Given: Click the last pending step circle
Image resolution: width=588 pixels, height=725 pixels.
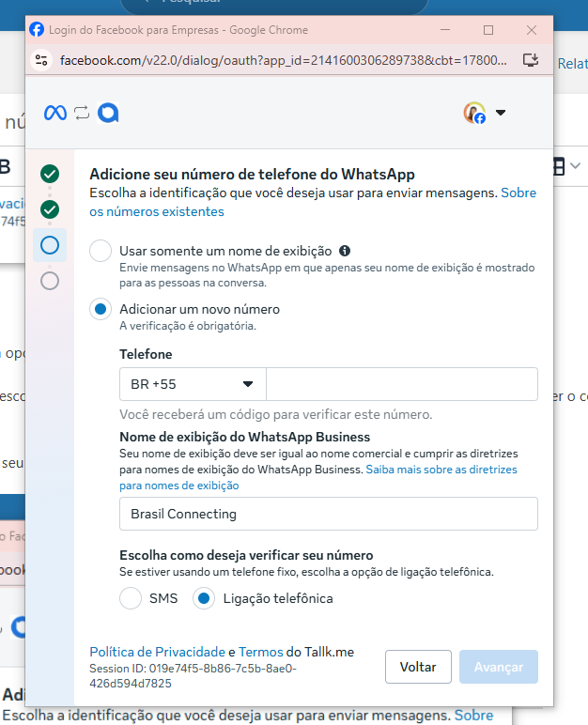Looking at the screenshot, I should [x=50, y=281].
